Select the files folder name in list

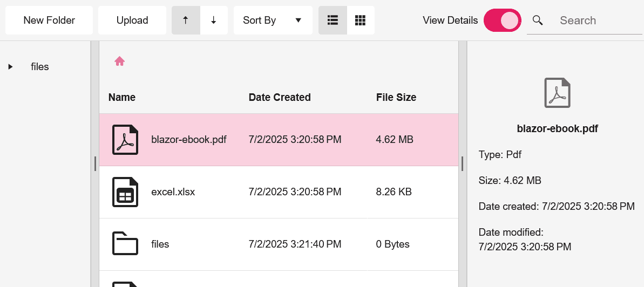(160, 244)
